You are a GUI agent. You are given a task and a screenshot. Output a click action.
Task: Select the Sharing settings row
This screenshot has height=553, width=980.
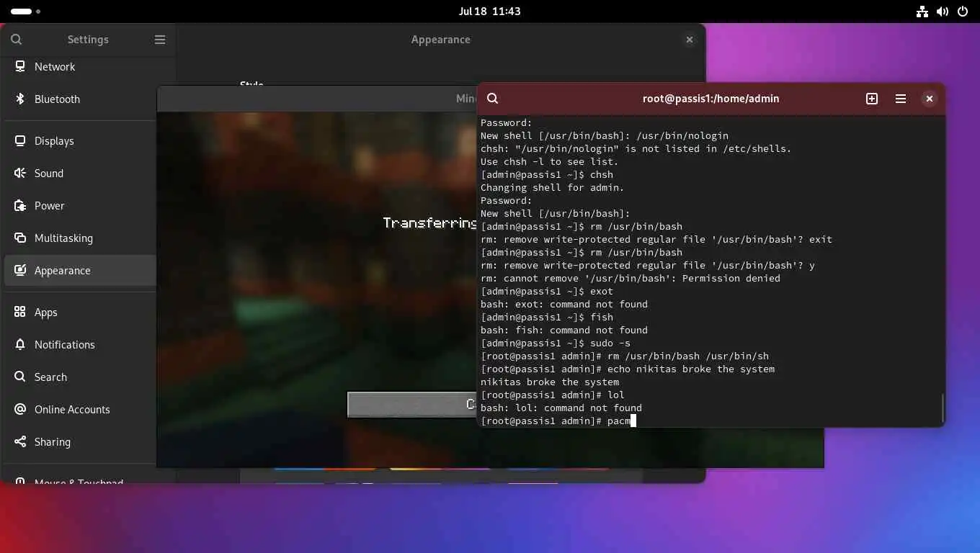pyautogui.click(x=80, y=441)
